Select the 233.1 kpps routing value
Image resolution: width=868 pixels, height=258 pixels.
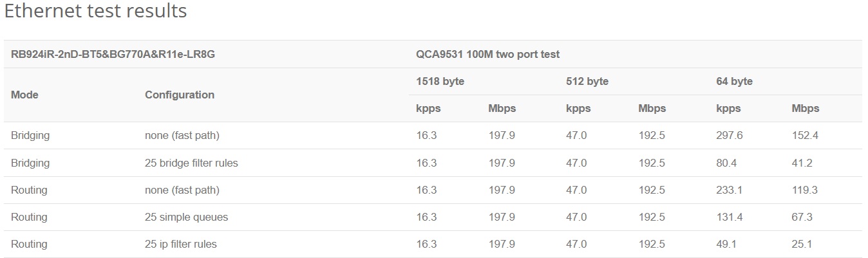tap(730, 190)
